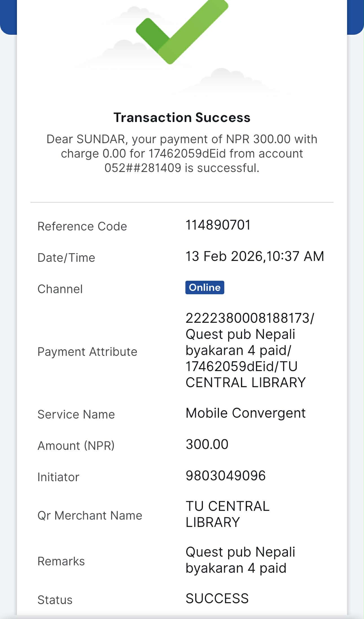Select the Remarks value text

(x=240, y=560)
